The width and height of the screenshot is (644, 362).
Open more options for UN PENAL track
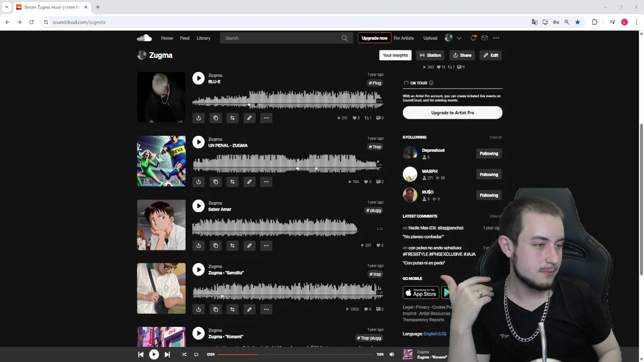[266, 182]
